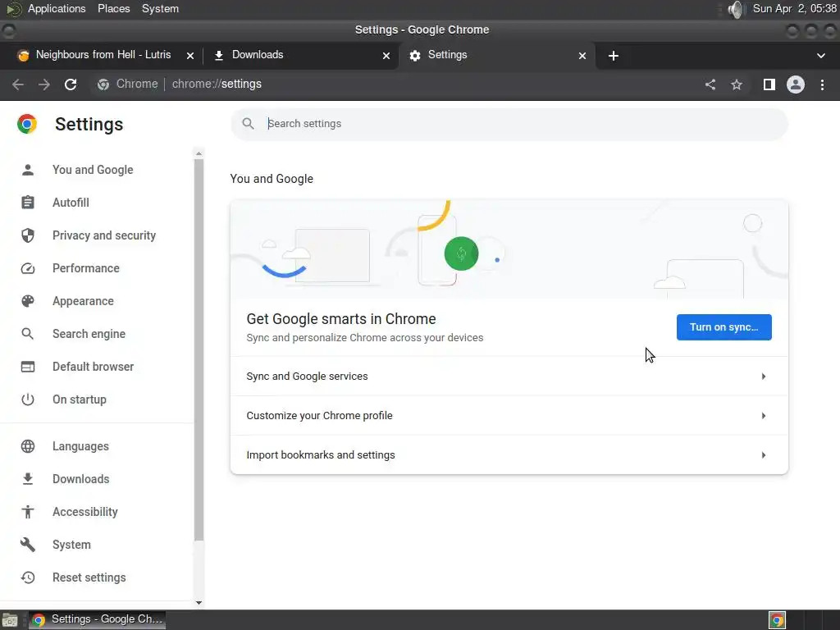The width and height of the screenshot is (840, 630).
Task: Expand Import bookmarks and settings arrow
Action: pyautogui.click(x=764, y=455)
